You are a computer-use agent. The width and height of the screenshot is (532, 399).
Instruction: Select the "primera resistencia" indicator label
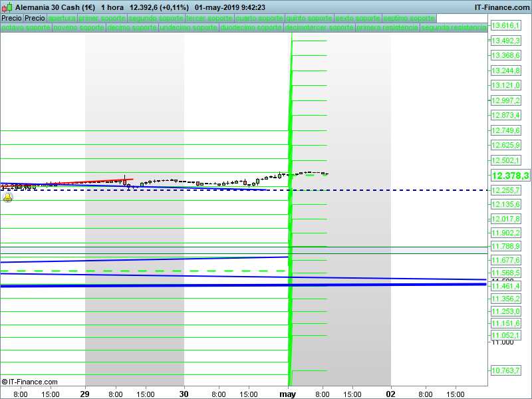pos(388,28)
